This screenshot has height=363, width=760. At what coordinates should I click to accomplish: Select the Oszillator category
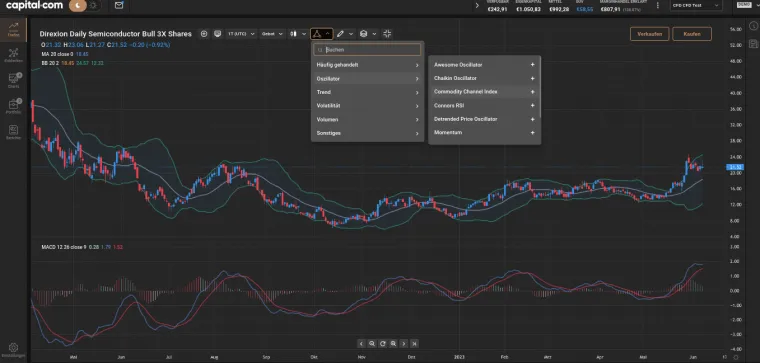(x=367, y=79)
